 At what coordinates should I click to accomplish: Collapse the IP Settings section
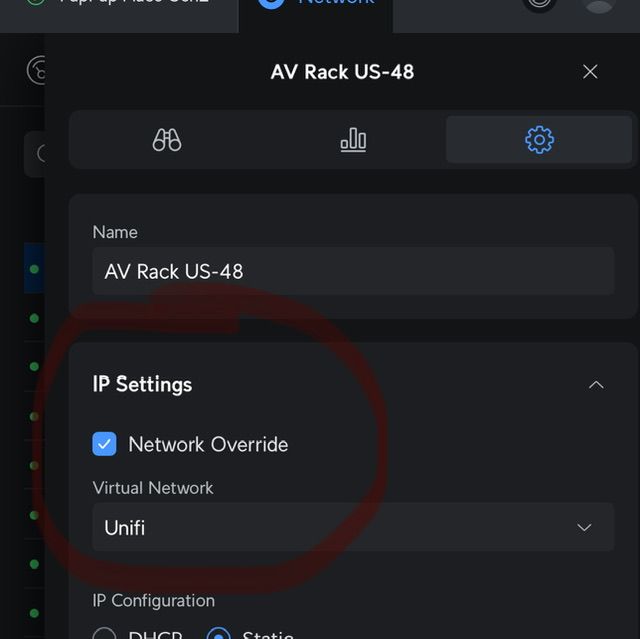click(596, 385)
